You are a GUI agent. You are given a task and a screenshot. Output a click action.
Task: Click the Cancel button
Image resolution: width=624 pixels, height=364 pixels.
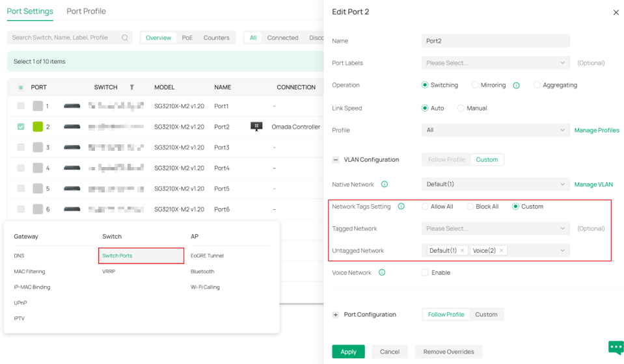[390, 352]
